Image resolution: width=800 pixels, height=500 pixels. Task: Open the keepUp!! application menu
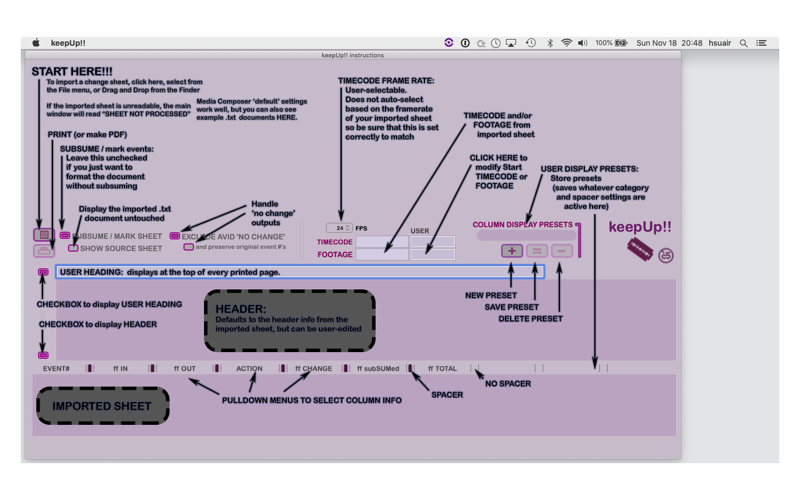68,43
